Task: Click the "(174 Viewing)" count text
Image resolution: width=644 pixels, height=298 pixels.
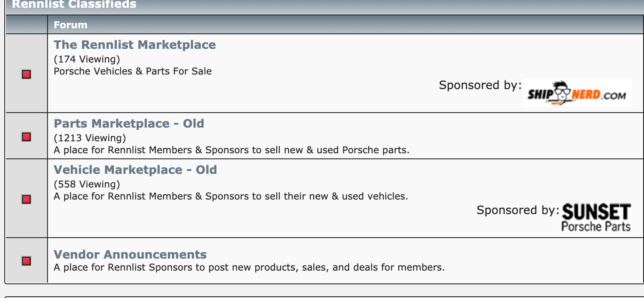Action: coord(87,59)
